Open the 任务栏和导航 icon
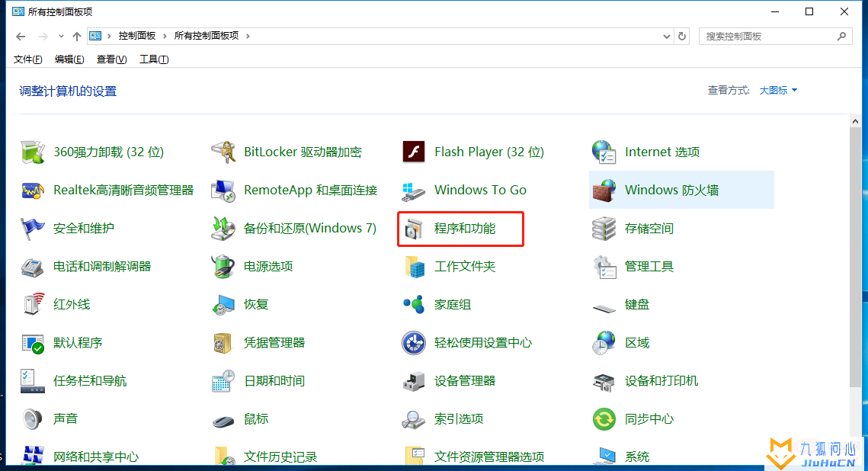This screenshot has width=868, height=471. tap(33, 381)
